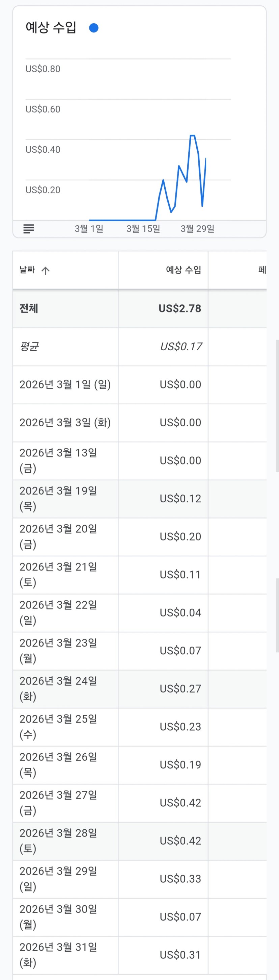279x980 pixels.
Task: Click the chart title 예상 수입
Action: point(51,27)
